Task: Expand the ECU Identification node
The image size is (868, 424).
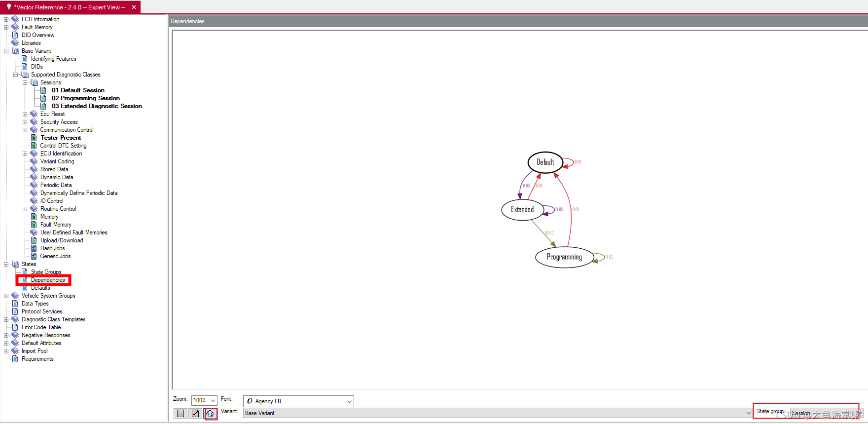Action: click(x=25, y=154)
